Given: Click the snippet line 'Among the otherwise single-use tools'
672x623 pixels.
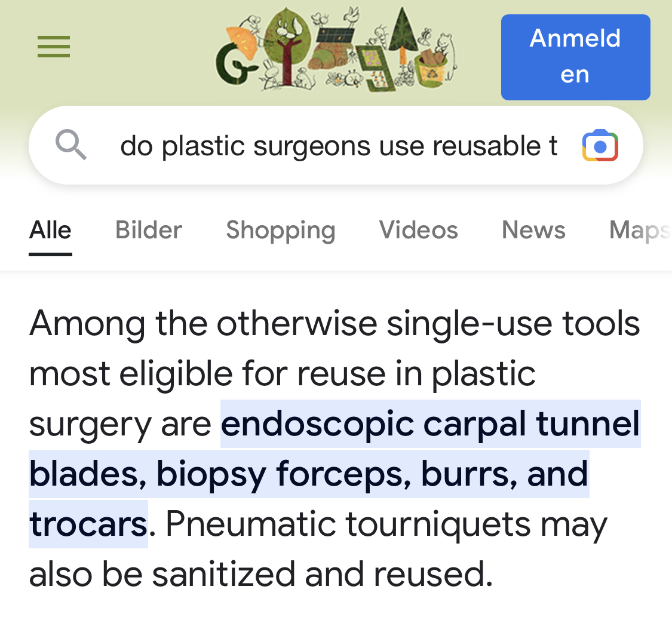Looking at the screenshot, I should [x=335, y=324].
